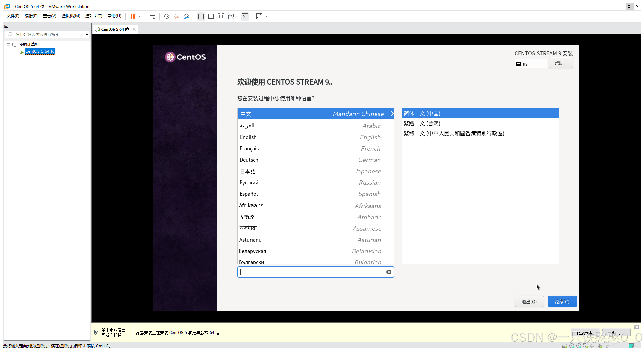The image size is (644, 348).
Task: Click 帮助 button in notification bar
Action: [616, 332]
